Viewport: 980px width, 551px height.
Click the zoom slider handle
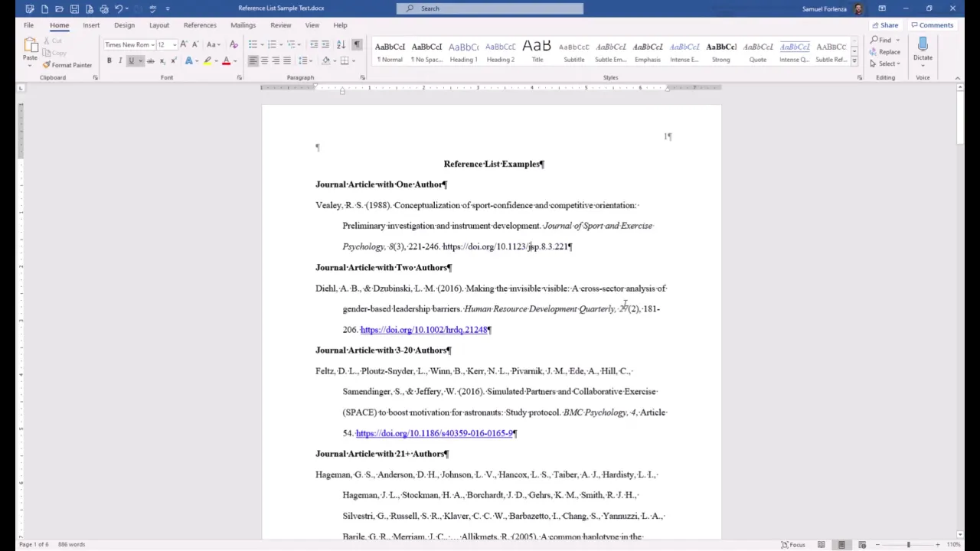coord(908,544)
